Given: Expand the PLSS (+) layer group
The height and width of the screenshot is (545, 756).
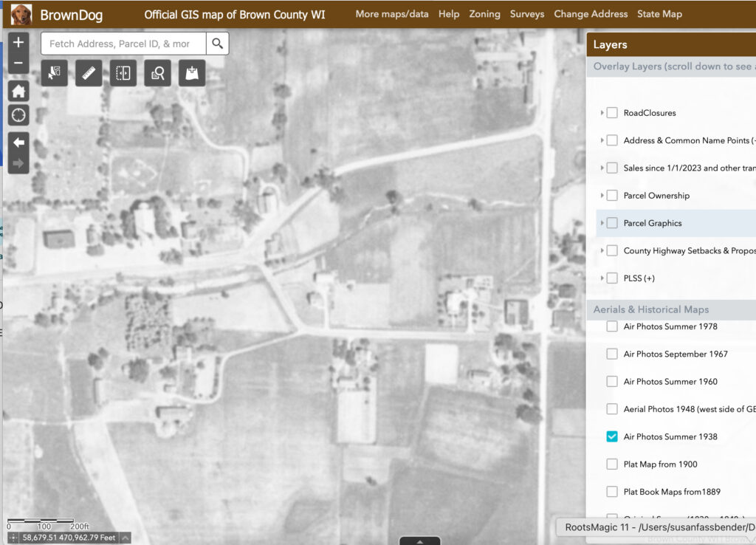Looking at the screenshot, I should click(602, 278).
